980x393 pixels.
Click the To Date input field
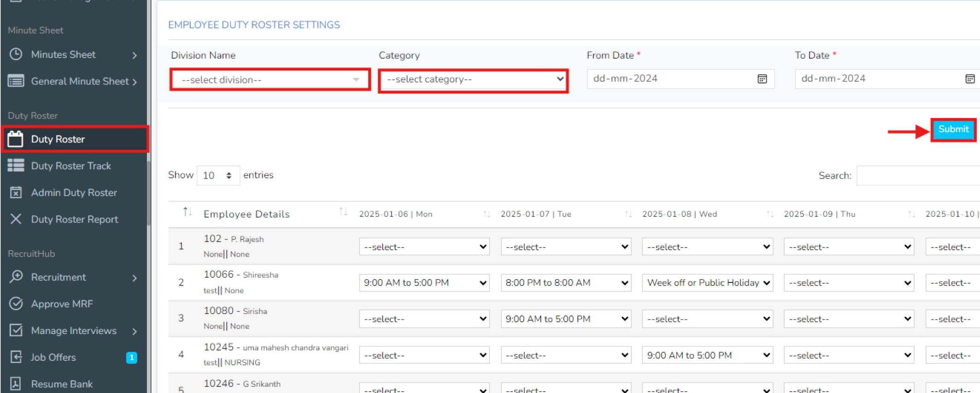pos(888,79)
